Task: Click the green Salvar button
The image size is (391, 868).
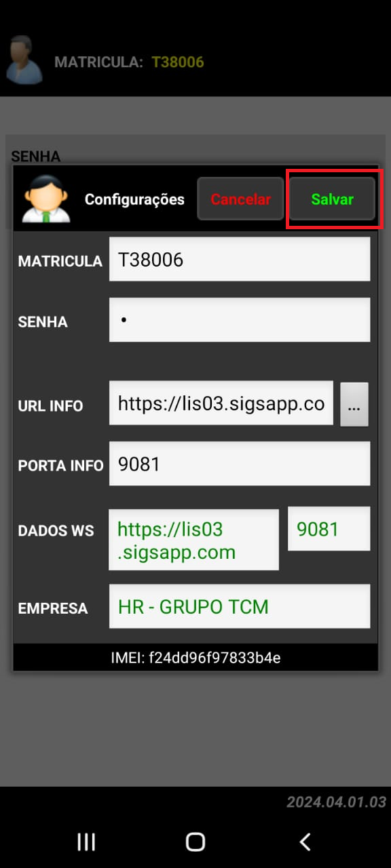Action: click(x=332, y=199)
